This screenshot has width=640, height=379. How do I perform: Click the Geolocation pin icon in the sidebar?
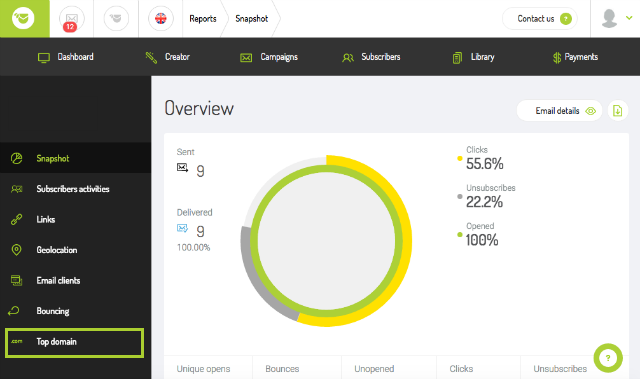(x=16, y=250)
